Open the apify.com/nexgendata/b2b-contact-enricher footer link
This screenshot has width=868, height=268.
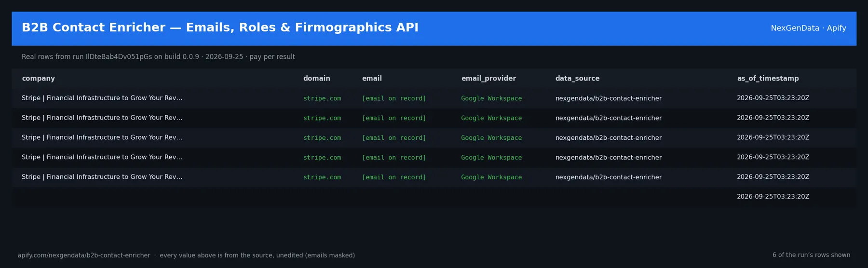pyautogui.click(x=84, y=255)
